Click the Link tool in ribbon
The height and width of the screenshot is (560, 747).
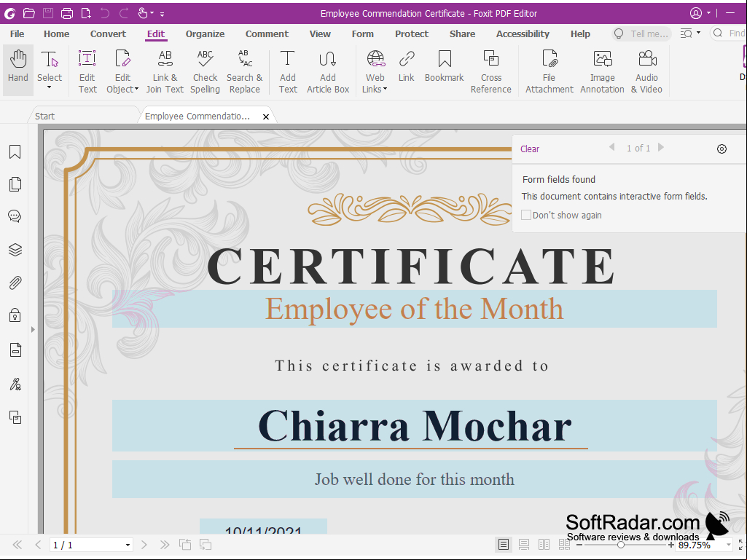[407, 66]
